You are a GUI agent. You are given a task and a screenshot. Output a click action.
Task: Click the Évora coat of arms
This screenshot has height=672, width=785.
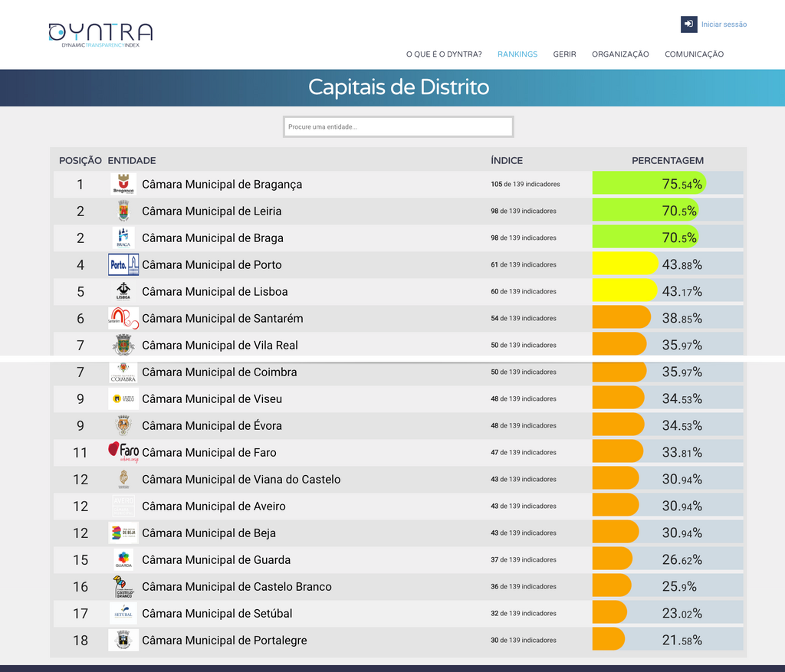(x=123, y=426)
